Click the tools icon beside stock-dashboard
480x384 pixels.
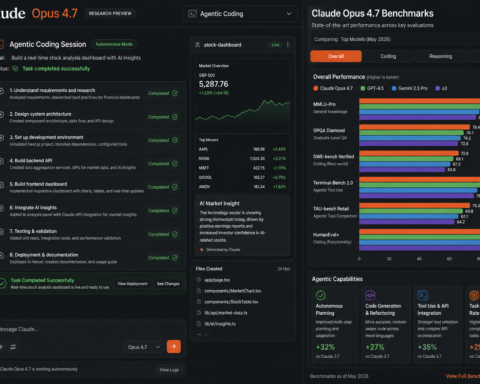[x=197, y=45]
